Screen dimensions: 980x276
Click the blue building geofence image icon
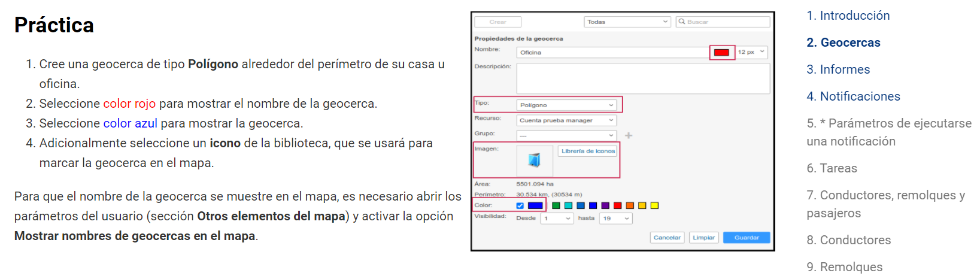[x=534, y=160]
